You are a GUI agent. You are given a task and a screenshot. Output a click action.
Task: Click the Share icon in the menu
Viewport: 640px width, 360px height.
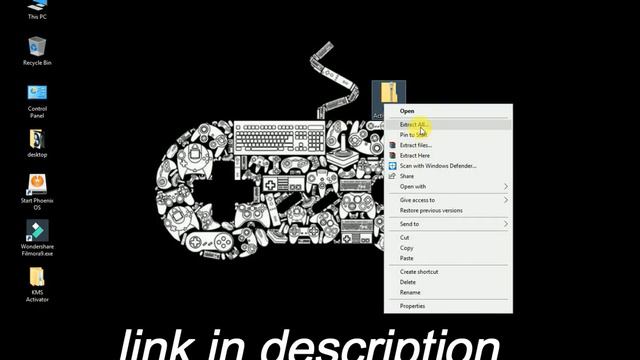point(392,176)
